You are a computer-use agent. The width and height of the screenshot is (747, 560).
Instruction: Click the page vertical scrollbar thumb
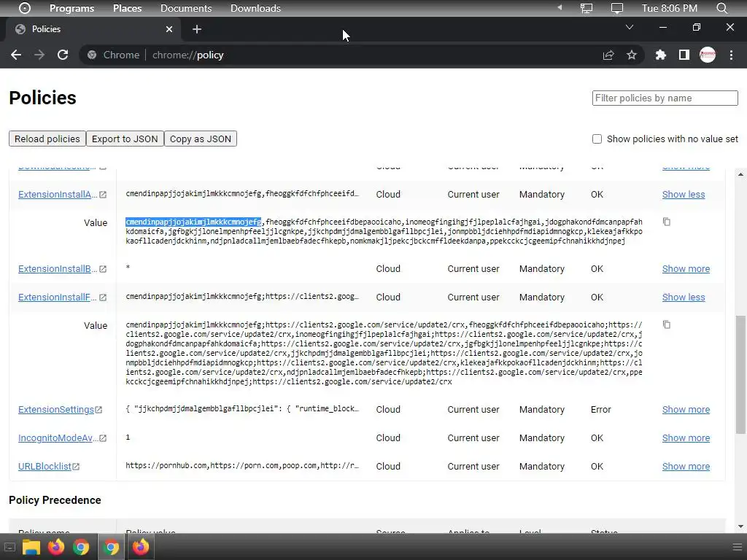click(741, 374)
